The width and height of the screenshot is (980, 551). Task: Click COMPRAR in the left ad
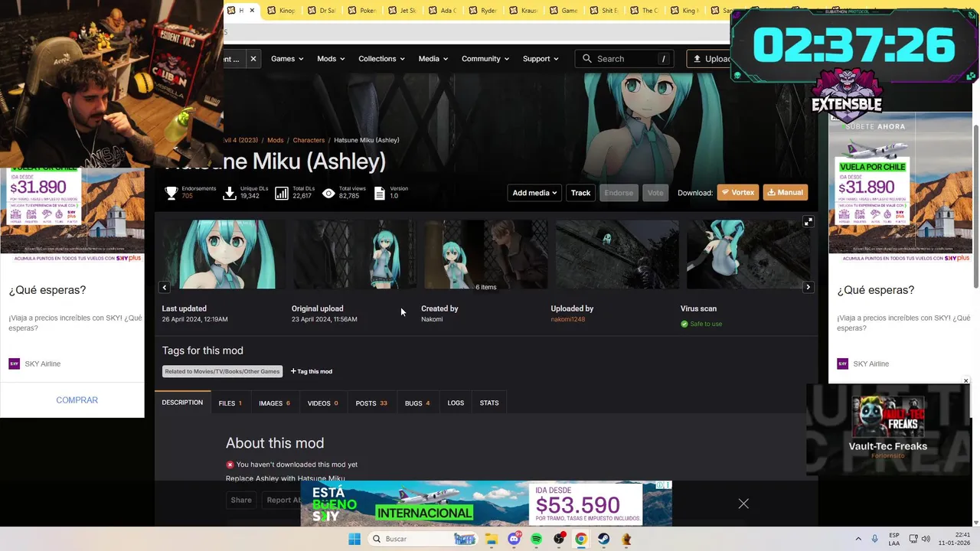coord(77,400)
